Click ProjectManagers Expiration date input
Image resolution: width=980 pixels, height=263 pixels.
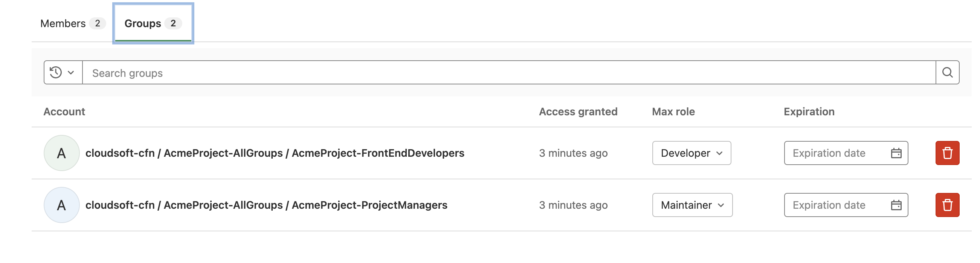pos(846,205)
